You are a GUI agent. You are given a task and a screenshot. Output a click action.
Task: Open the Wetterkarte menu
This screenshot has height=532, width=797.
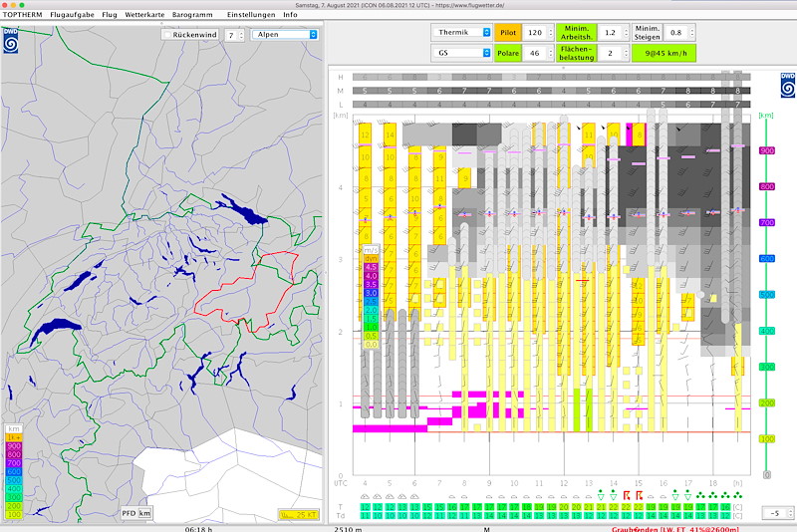(x=144, y=15)
